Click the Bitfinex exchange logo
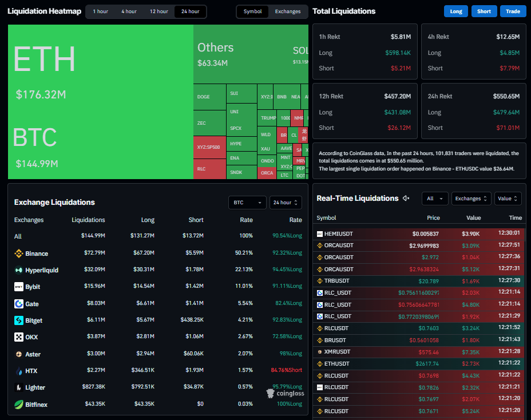 [x=19, y=405]
